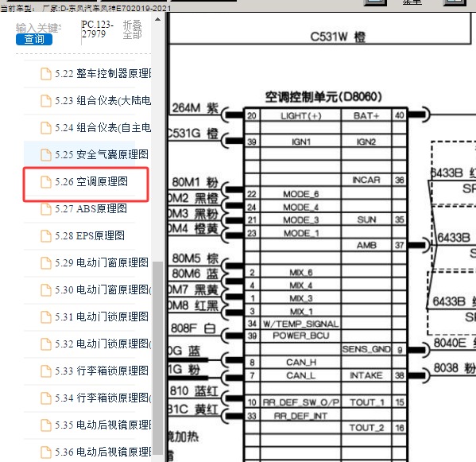Viewport: 476px width, 462px height.
Task: Click document icon of 5.25 entry
Action: [46, 155]
